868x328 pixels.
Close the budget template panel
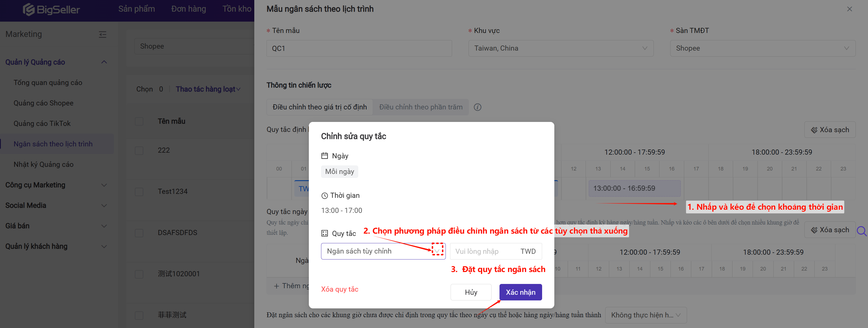[849, 9]
